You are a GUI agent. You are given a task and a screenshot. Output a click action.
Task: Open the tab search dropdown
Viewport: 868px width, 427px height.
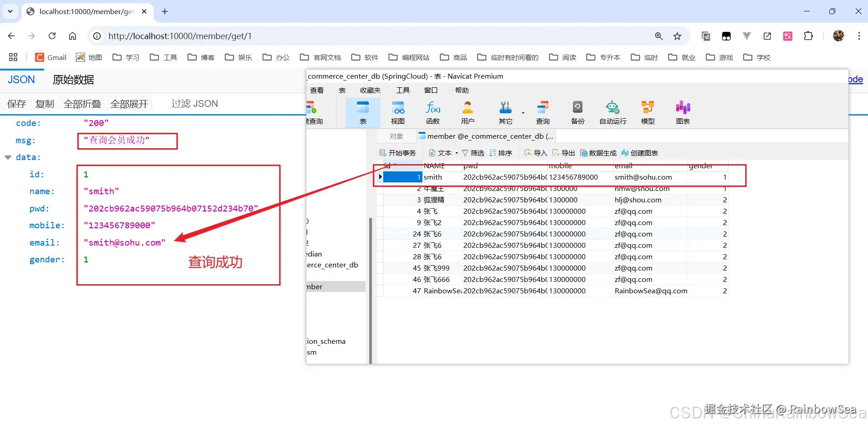pos(10,11)
